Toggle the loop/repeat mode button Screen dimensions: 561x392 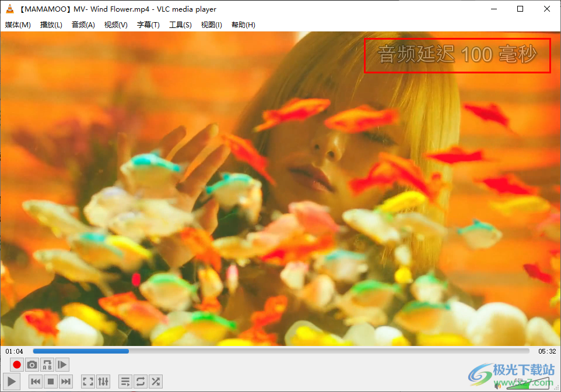click(141, 382)
